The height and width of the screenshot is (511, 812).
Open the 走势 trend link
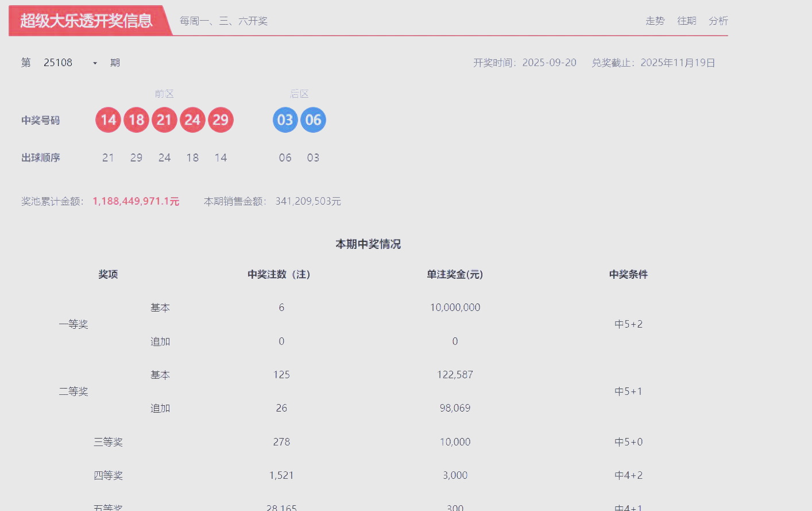point(655,21)
